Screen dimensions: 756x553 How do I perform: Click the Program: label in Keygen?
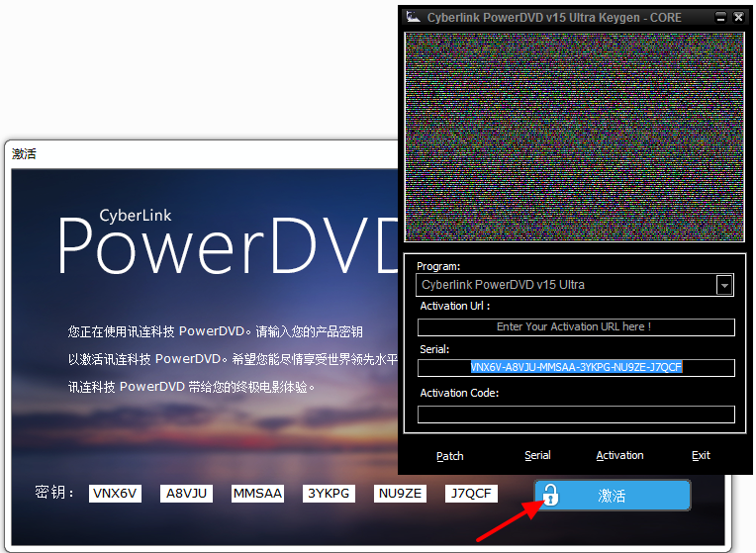pos(438,266)
